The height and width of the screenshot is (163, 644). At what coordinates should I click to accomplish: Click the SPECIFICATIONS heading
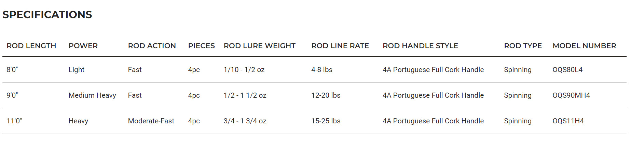click(47, 15)
